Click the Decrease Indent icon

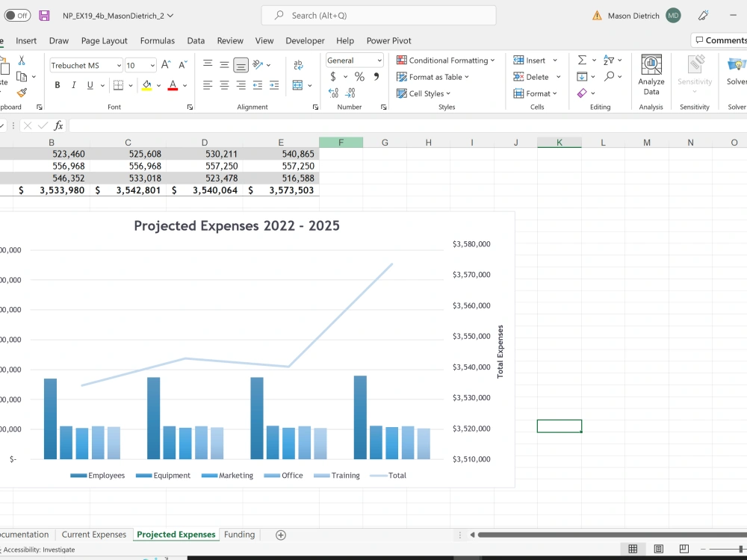pos(258,85)
